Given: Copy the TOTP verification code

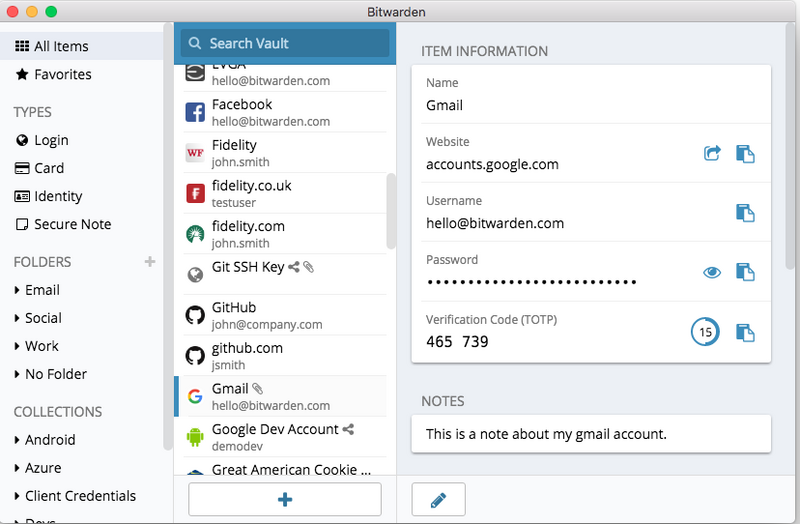Looking at the screenshot, I should 745,332.
